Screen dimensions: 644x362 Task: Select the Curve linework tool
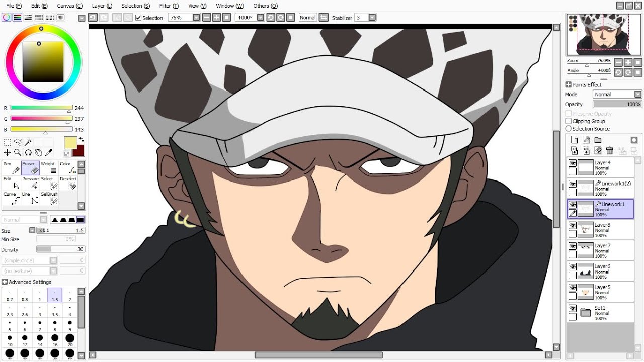click(11, 198)
